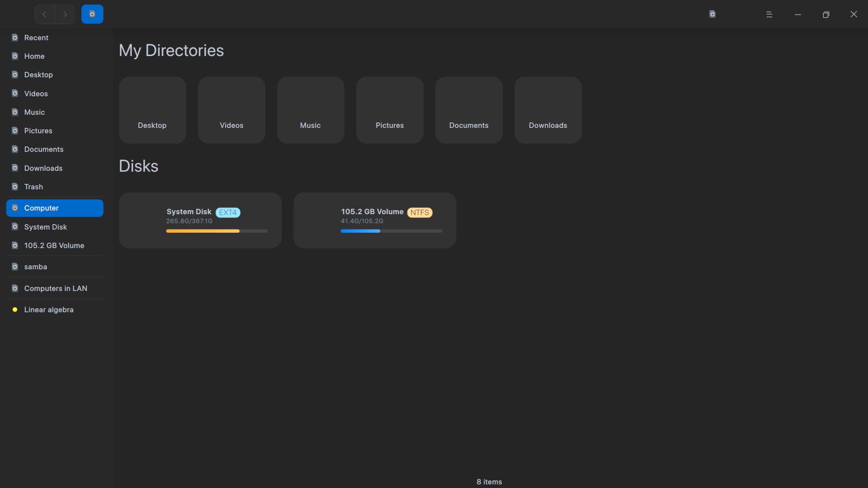
Task: Click the Desktop sidebar icon
Action: click(15, 75)
